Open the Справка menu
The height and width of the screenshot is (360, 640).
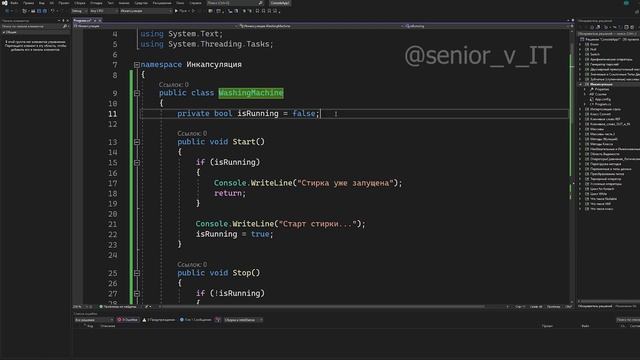coord(196,3)
